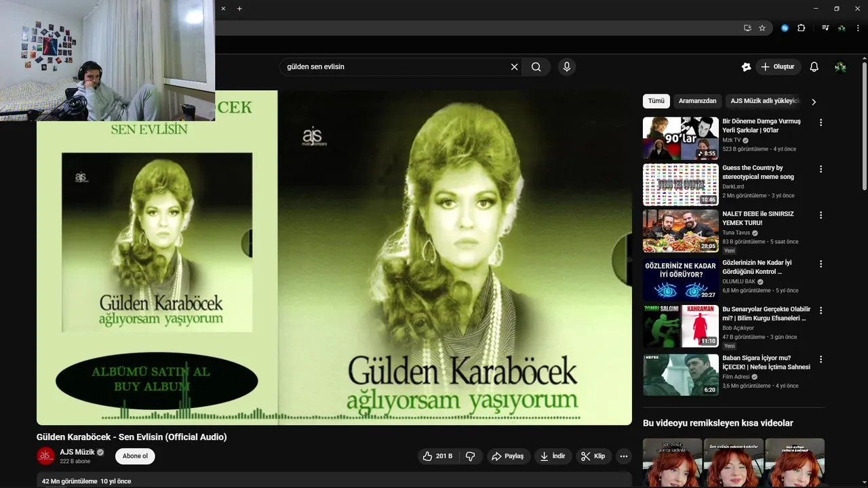Open YouTube account avatar menu
The image size is (868, 488).
pyautogui.click(x=840, y=67)
